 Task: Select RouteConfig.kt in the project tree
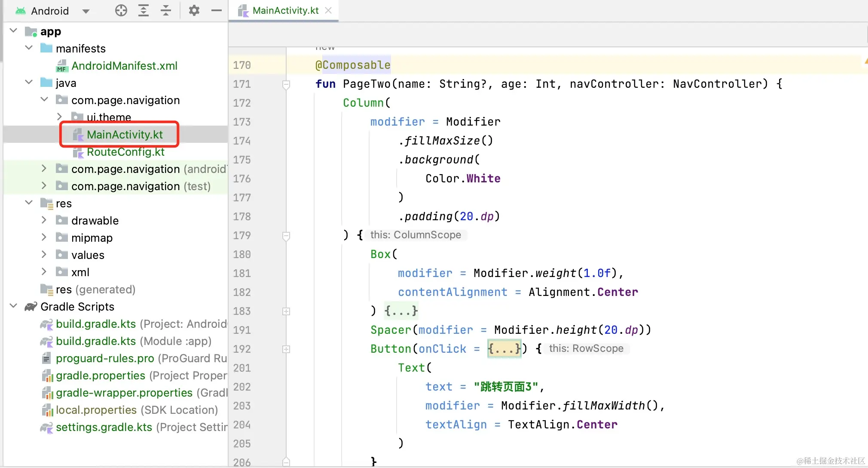click(125, 152)
